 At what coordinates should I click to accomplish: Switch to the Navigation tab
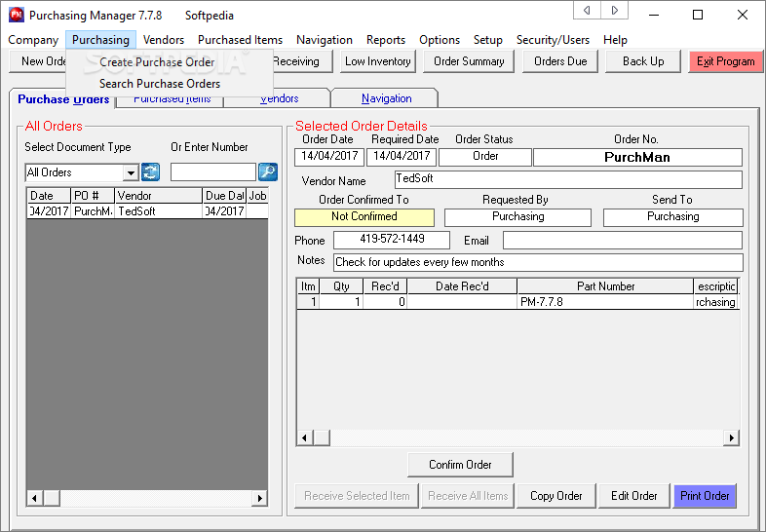[x=386, y=98]
